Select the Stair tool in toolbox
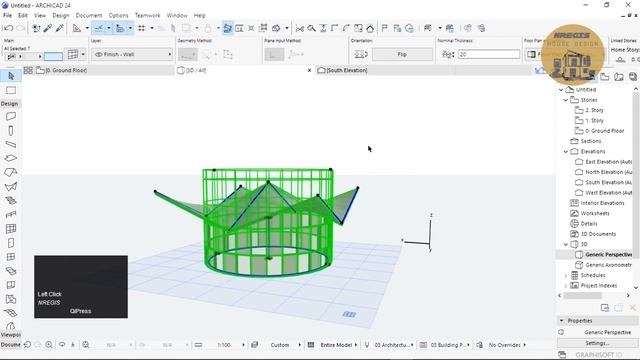The width and height of the screenshot is (640, 360). [x=11, y=200]
